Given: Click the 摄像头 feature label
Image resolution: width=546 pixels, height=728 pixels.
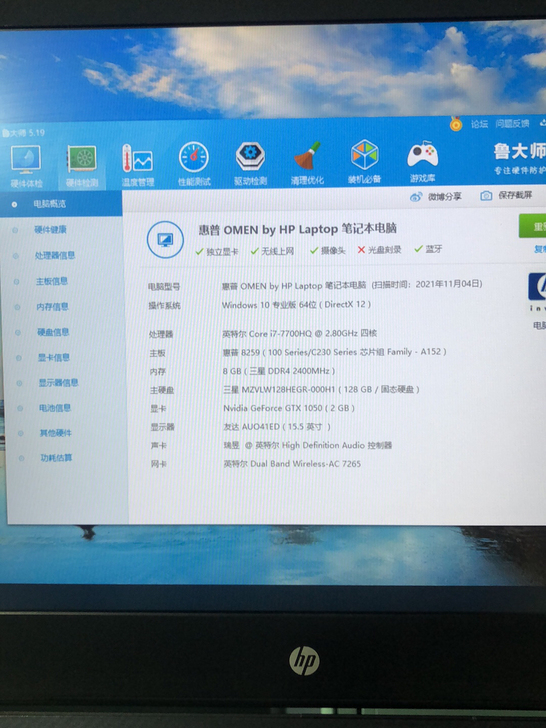Looking at the screenshot, I should pos(333,251).
